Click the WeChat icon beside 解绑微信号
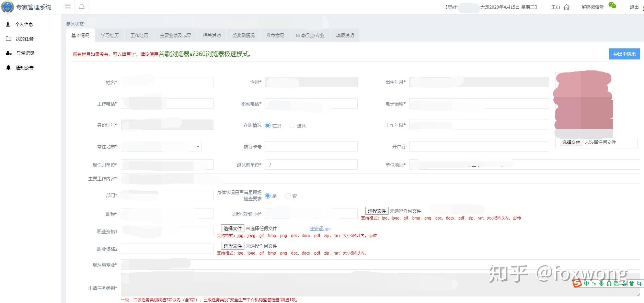The height and width of the screenshot is (303, 644). click(x=612, y=5)
